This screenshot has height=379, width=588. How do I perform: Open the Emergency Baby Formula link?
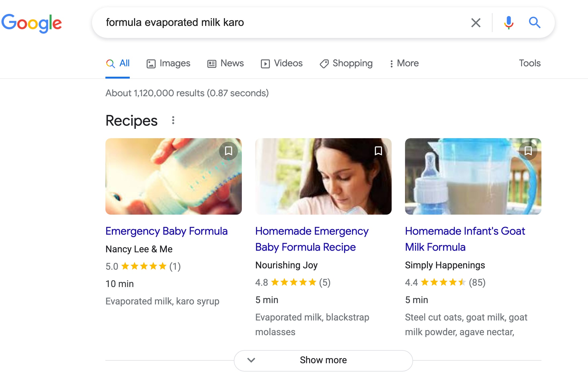point(166,231)
